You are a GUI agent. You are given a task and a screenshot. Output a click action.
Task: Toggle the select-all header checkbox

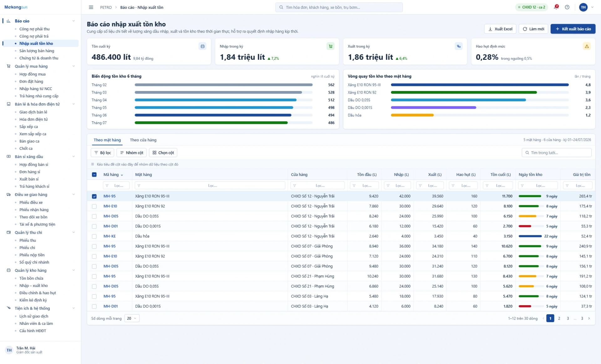coord(94,174)
